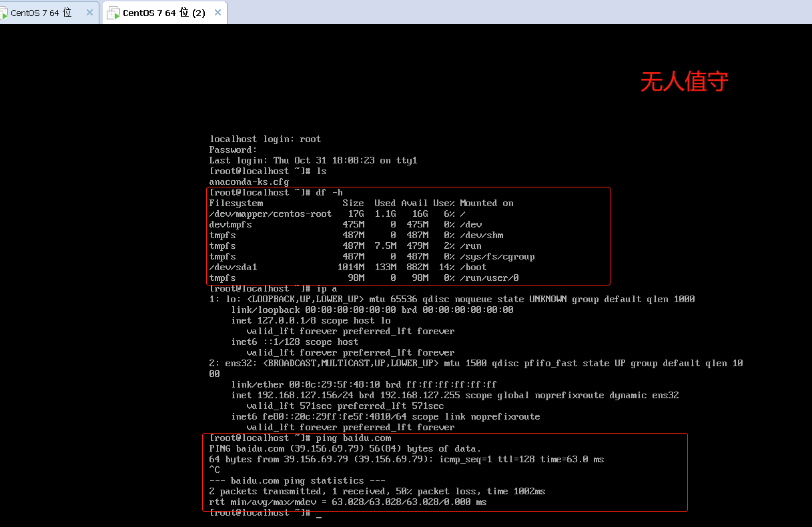
Task: Click the VM icon on first CentOS tab
Action: click(x=4, y=13)
